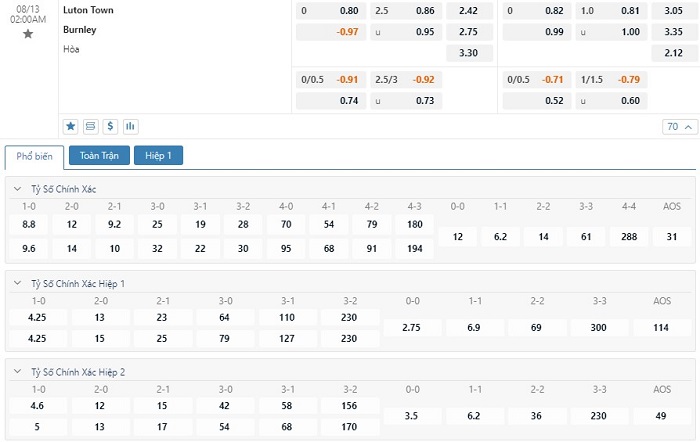Switch to the Phổ biến tab

pos(34,156)
